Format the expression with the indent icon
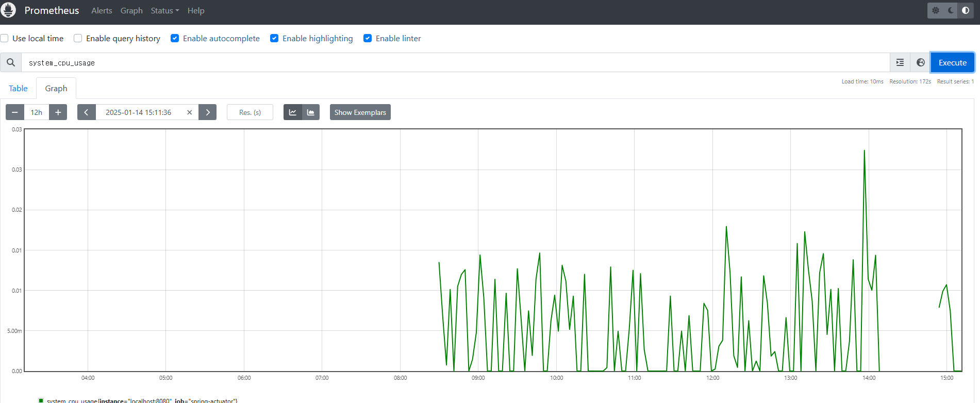Screen dimensions: 980x403 pos(900,62)
